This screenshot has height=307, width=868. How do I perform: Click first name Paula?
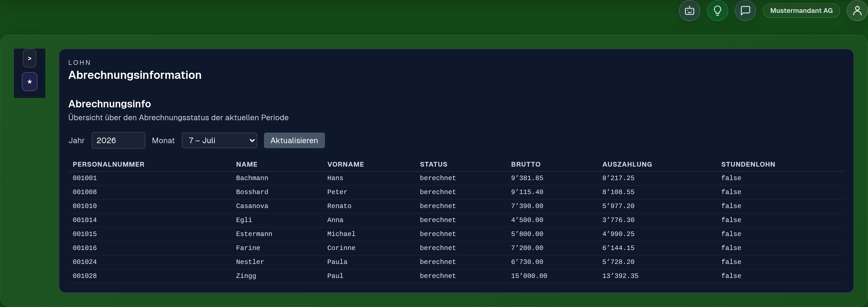coord(337,262)
